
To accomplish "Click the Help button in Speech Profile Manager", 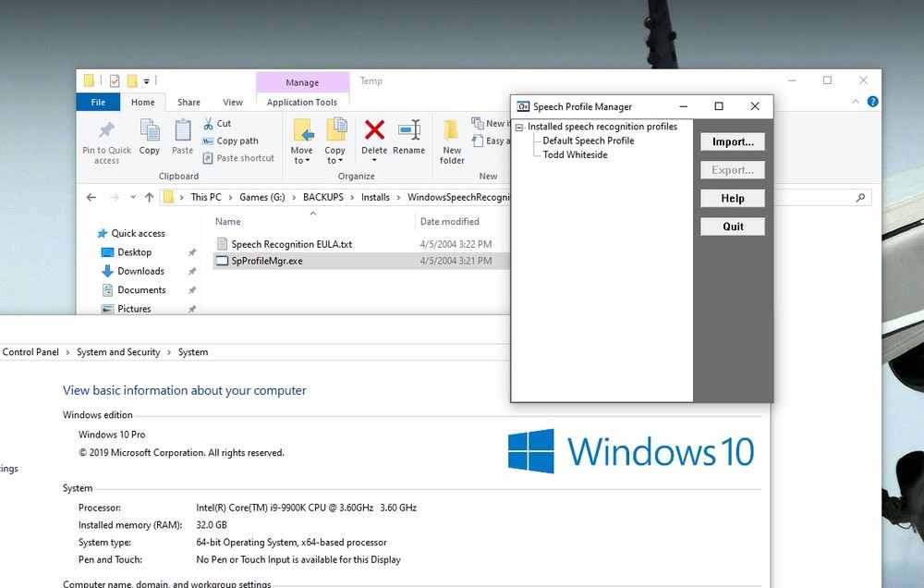I will pos(733,198).
